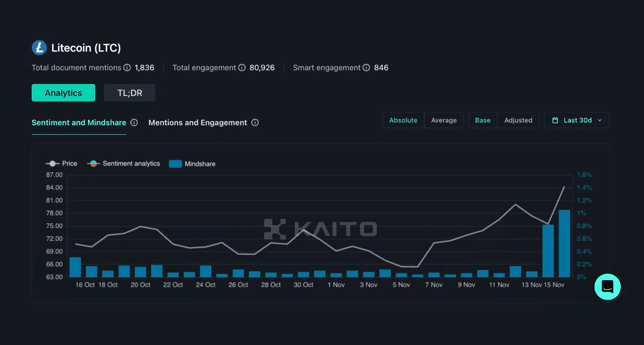Toggle the Price legend marker
The image size is (644, 345).
[52, 163]
